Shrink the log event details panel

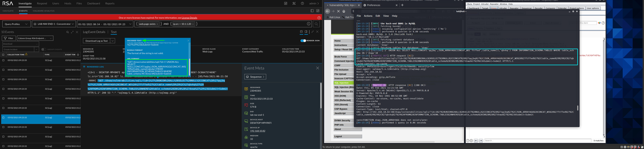point(312,32)
